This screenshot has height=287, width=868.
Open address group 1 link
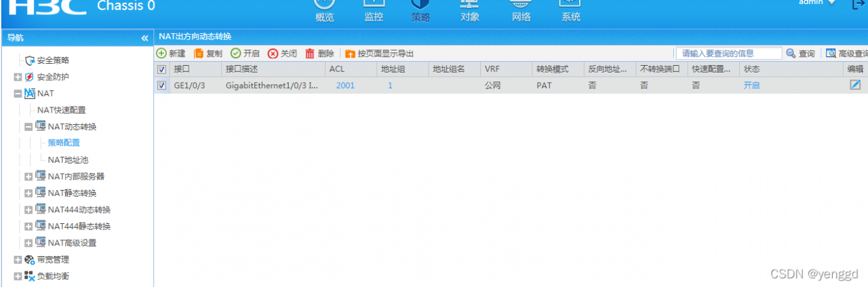390,85
